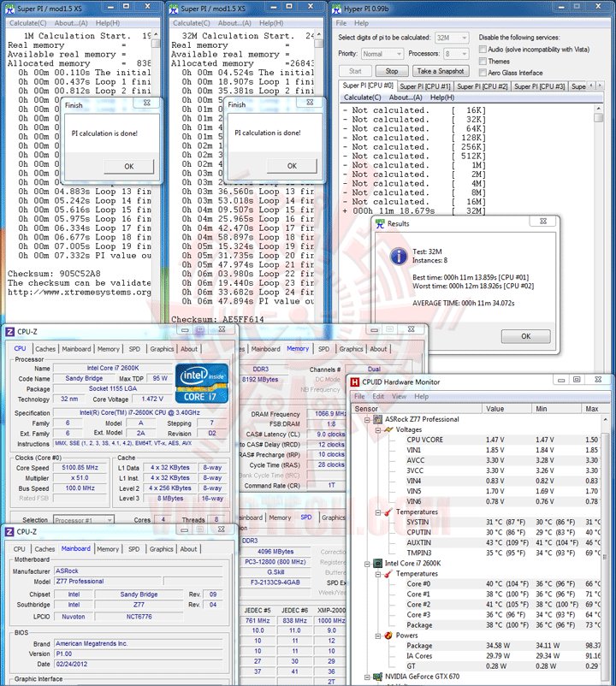This screenshot has height=686, width=616.
Task: Open the Graphics tab in the upper CPU-Z window
Action: [x=162, y=349]
